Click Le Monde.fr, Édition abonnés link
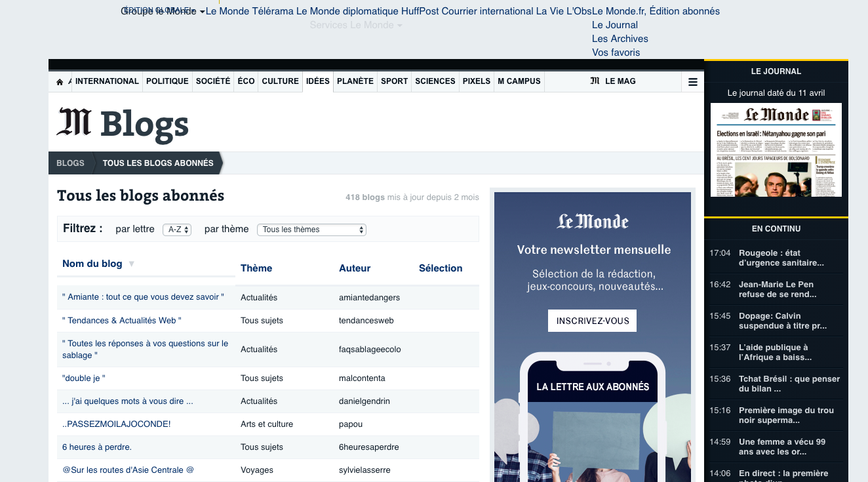This screenshot has width=868, height=482. pyautogui.click(x=656, y=11)
